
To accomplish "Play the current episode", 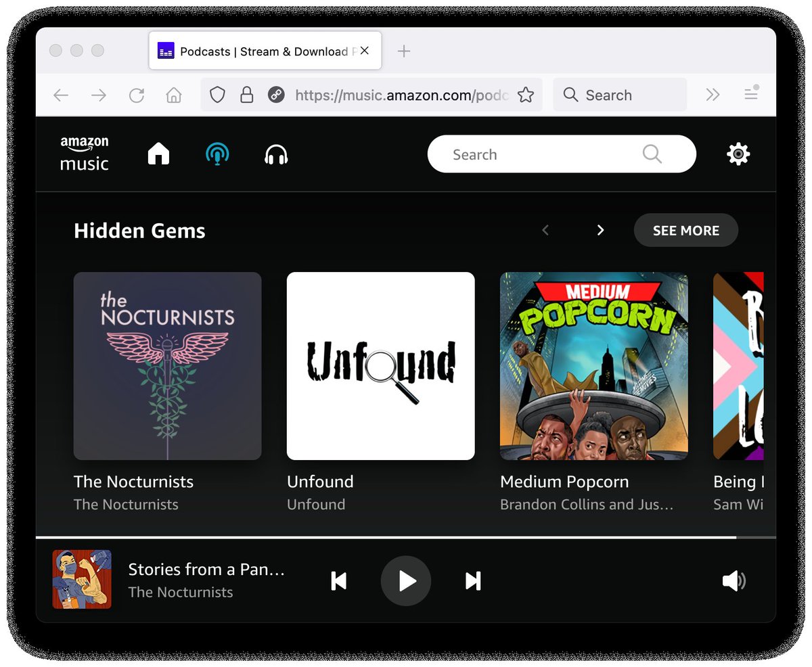I will (406, 581).
